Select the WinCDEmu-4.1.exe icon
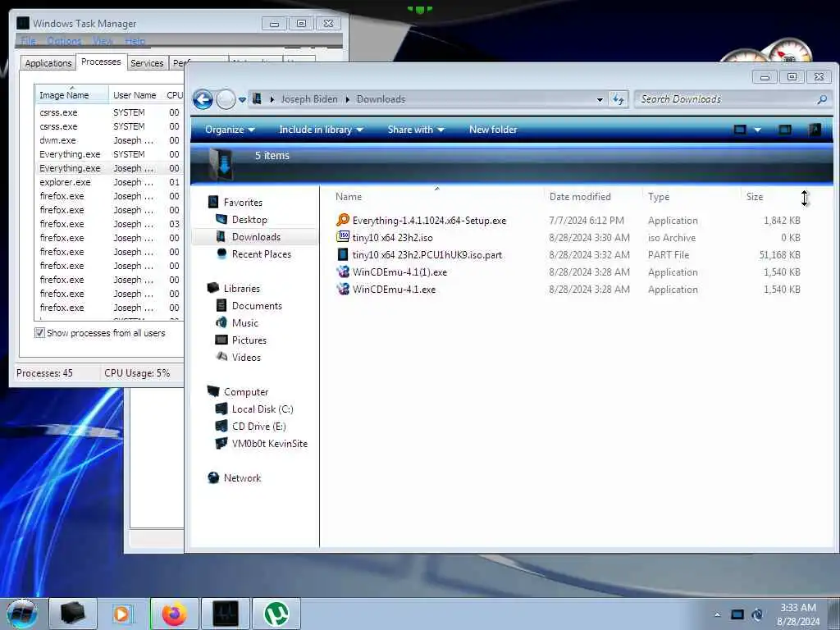840x630 pixels. click(343, 289)
